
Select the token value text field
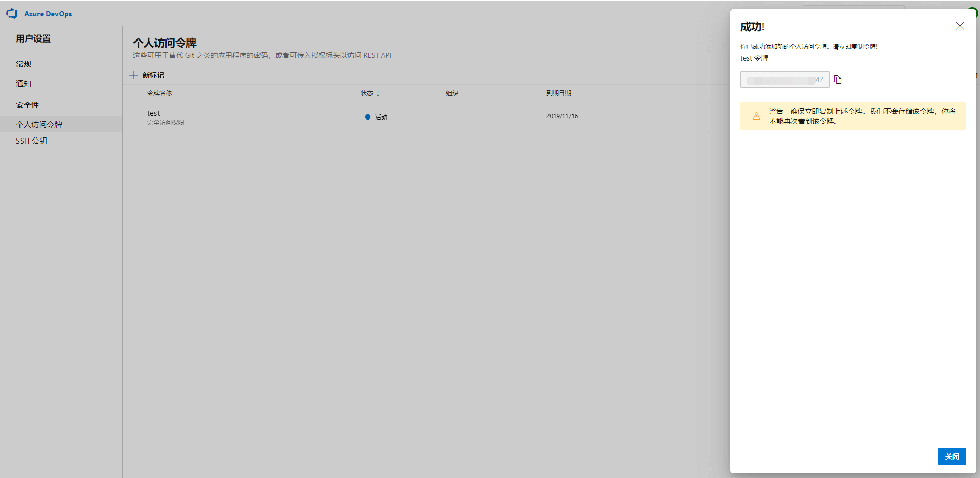[x=785, y=79]
